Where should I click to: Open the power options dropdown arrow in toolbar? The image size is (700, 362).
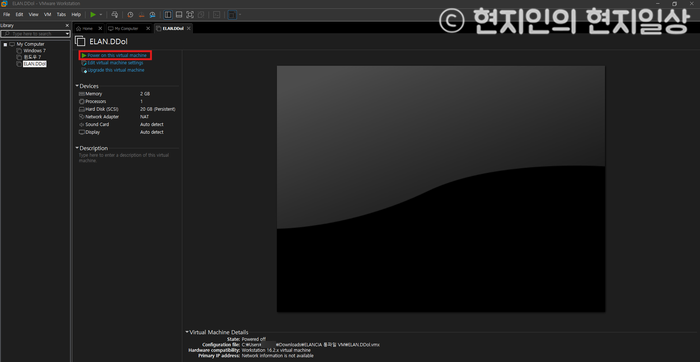[x=101, y=15]
